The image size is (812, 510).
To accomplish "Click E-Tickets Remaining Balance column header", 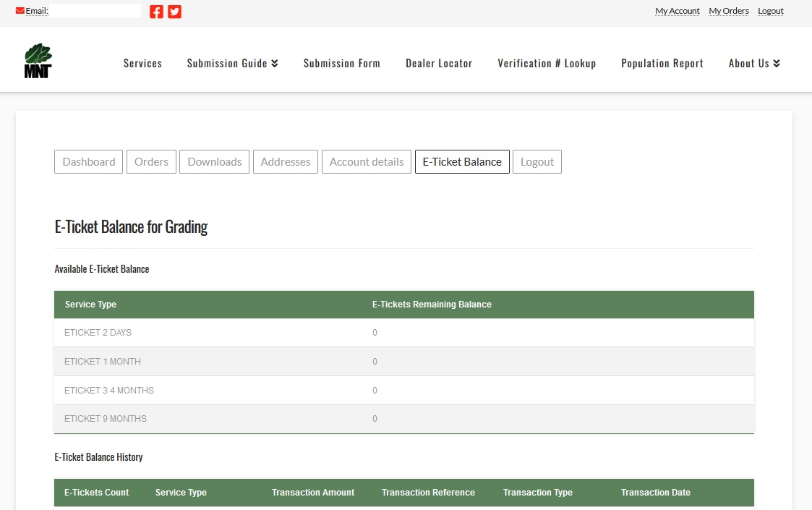I will point(432,305).
